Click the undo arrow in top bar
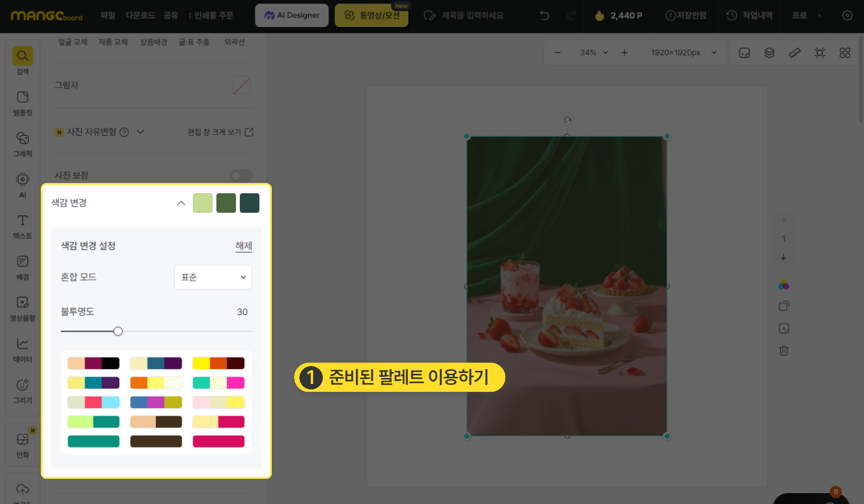The image size is (864, 504). (545, 16)
